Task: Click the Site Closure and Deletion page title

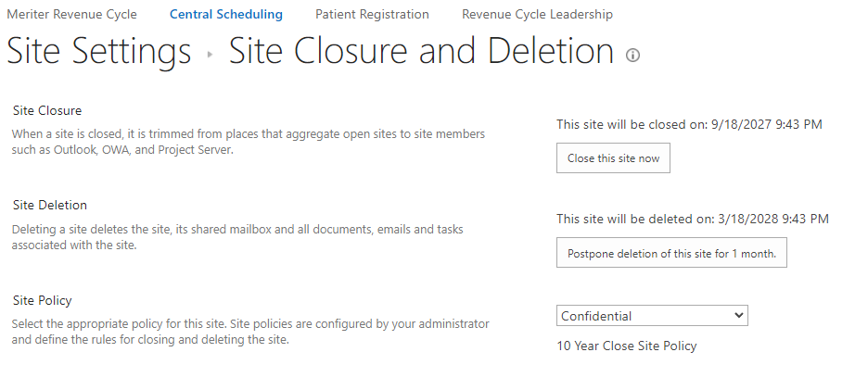Action: [x=421, y=51]
